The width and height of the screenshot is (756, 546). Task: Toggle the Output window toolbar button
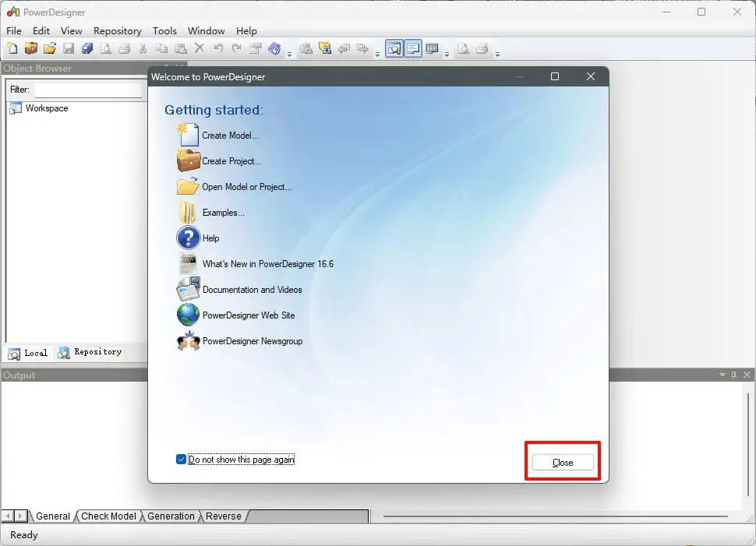(413, 48)
